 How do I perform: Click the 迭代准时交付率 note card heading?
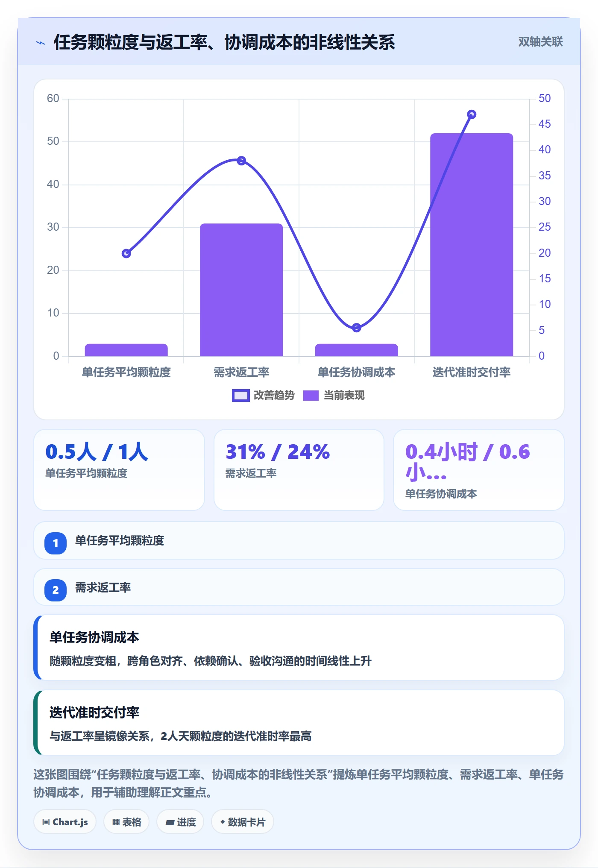pos(94,713)
